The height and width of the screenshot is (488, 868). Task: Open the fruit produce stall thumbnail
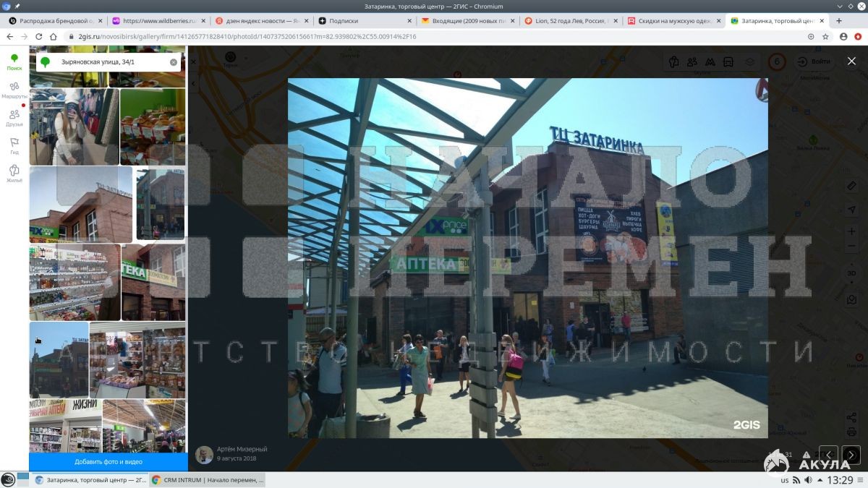[153, 127]
